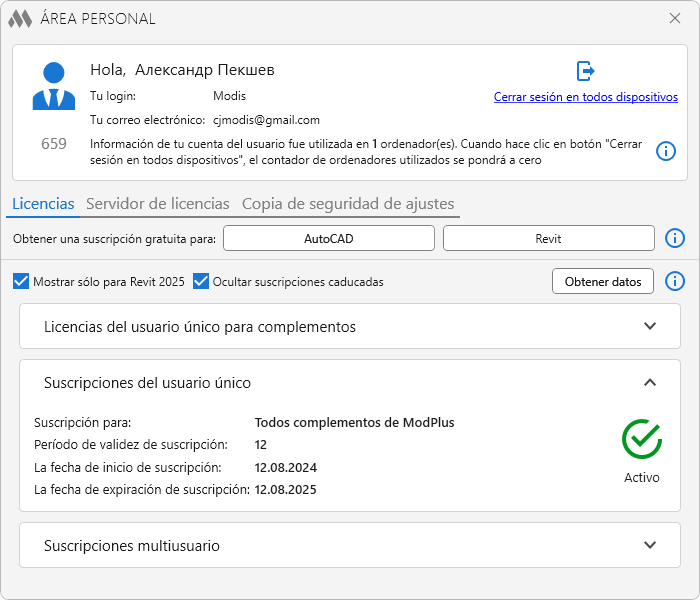Click Obtener una suscripción gratuita para label

coord(114,239)
